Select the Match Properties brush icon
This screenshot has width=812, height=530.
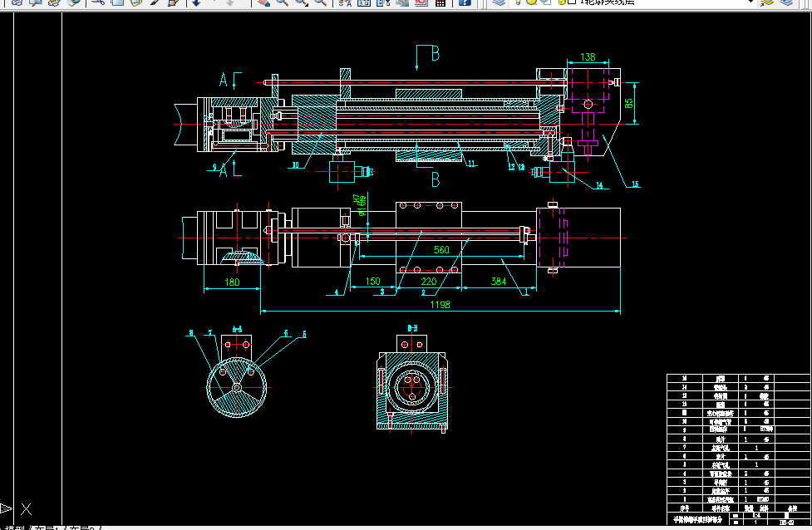click(x=155, y=2)
